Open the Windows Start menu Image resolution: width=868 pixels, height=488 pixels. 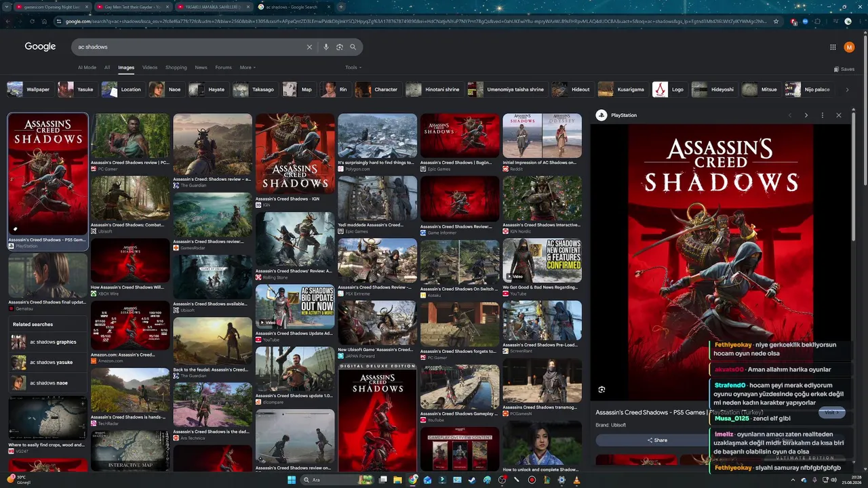[x=292, y=480]
